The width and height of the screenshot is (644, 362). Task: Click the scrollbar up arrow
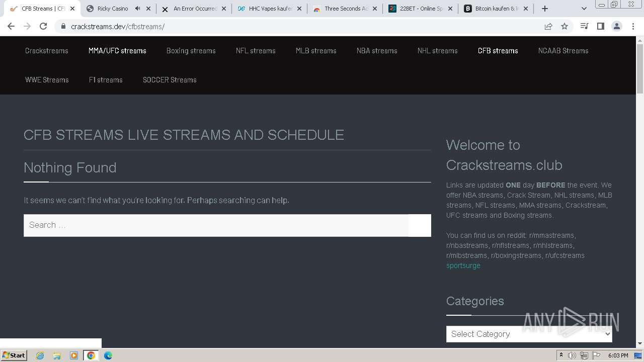coord(640,40)
